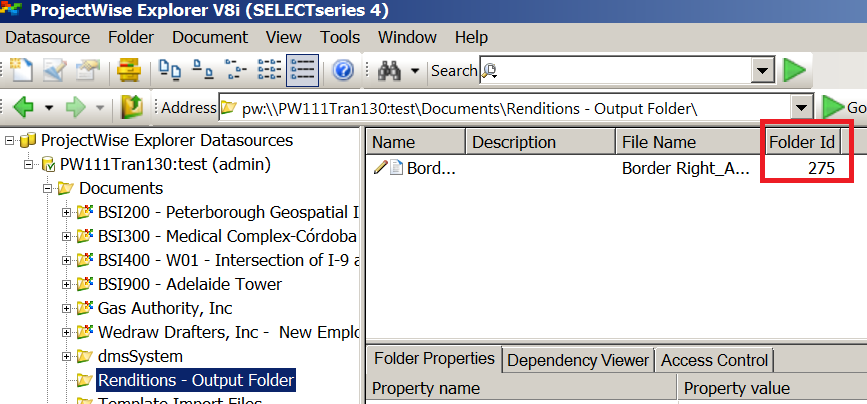Expand the dmsSystem folder

tap(66, 356)
